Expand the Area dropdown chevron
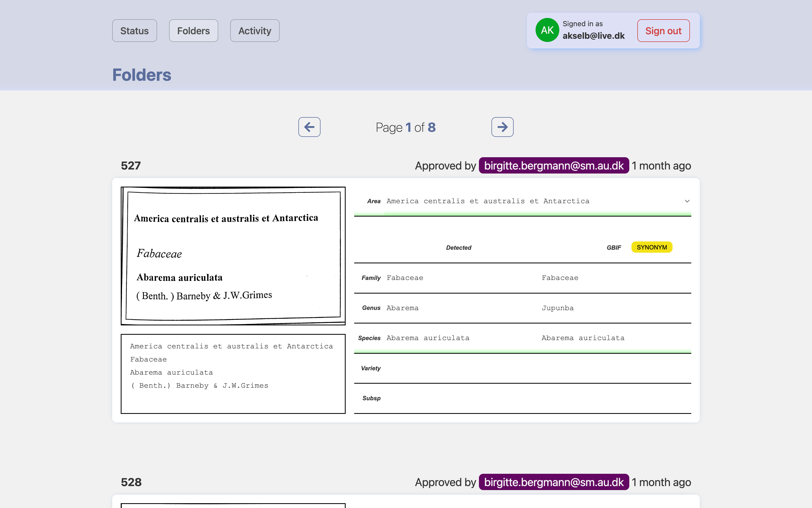Image resolution: width=812 pixels, height=508 pixels. 687,201
